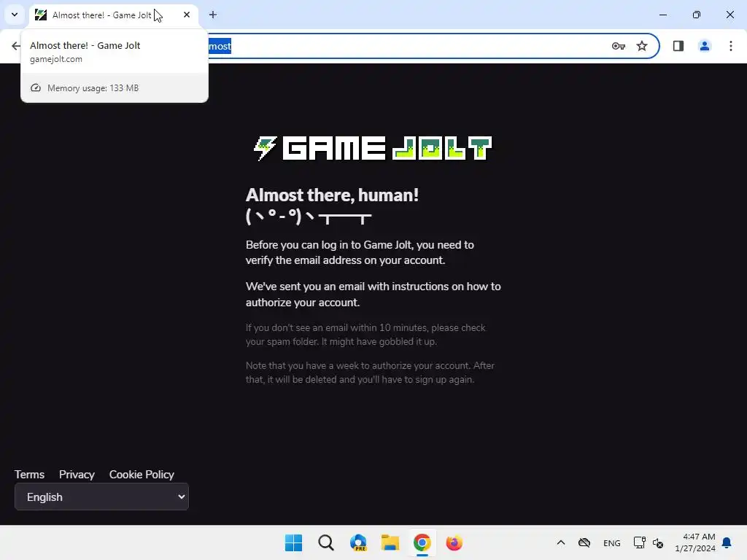Change the ENG input language
This screenshot has height=560, width=747.
(612, 543)
